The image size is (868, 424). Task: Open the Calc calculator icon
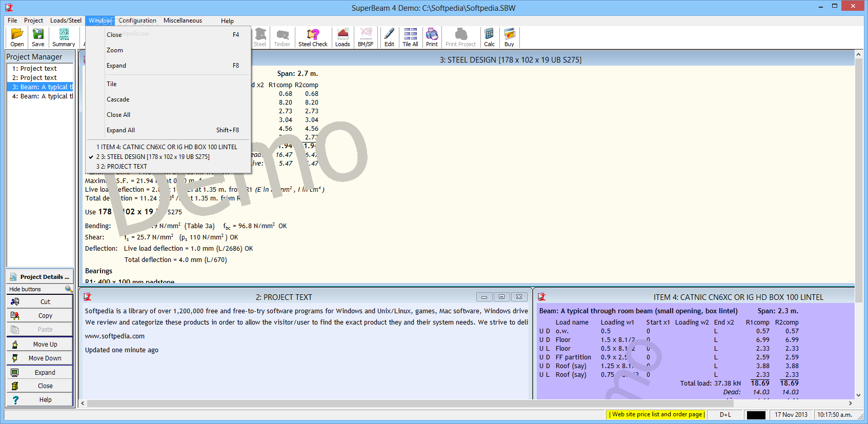point(489,37)
